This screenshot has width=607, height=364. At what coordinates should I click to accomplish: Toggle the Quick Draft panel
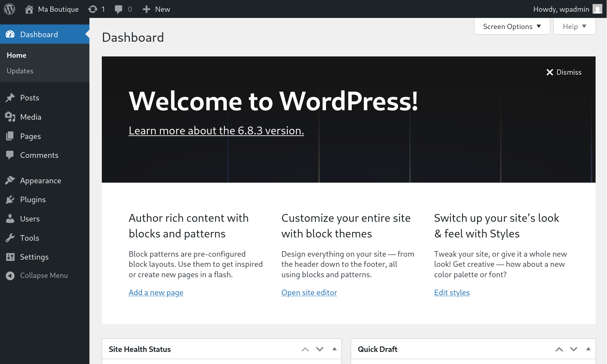coord(588,349)
